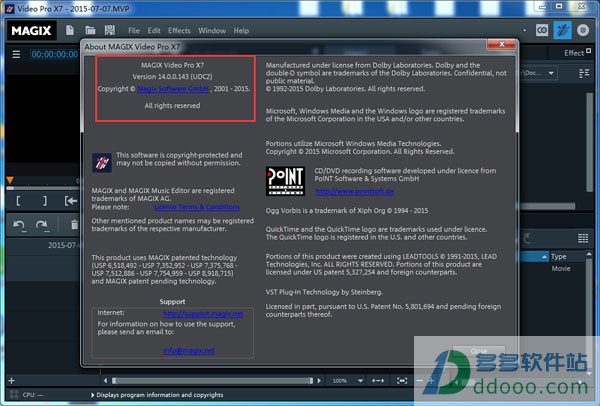Open the http://support.magix.net link
This screenshot has width=600, height=406.
[x=203, y=314]
